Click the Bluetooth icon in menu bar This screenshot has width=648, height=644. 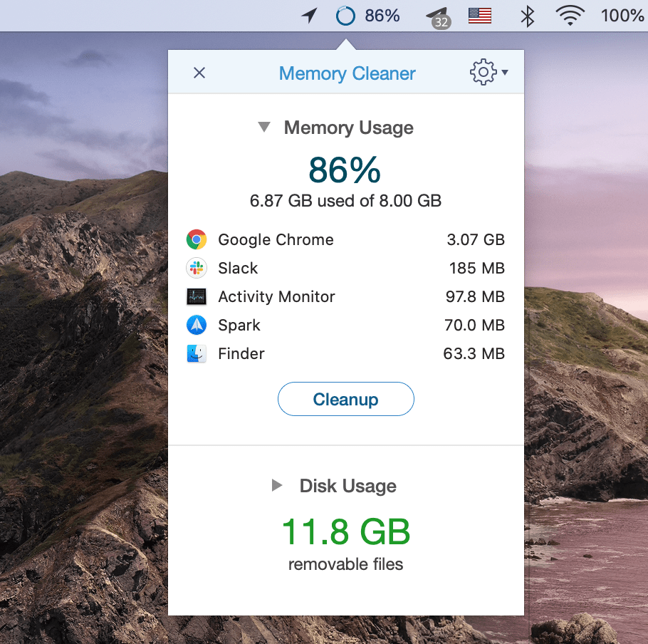click(x=527, y=15)
